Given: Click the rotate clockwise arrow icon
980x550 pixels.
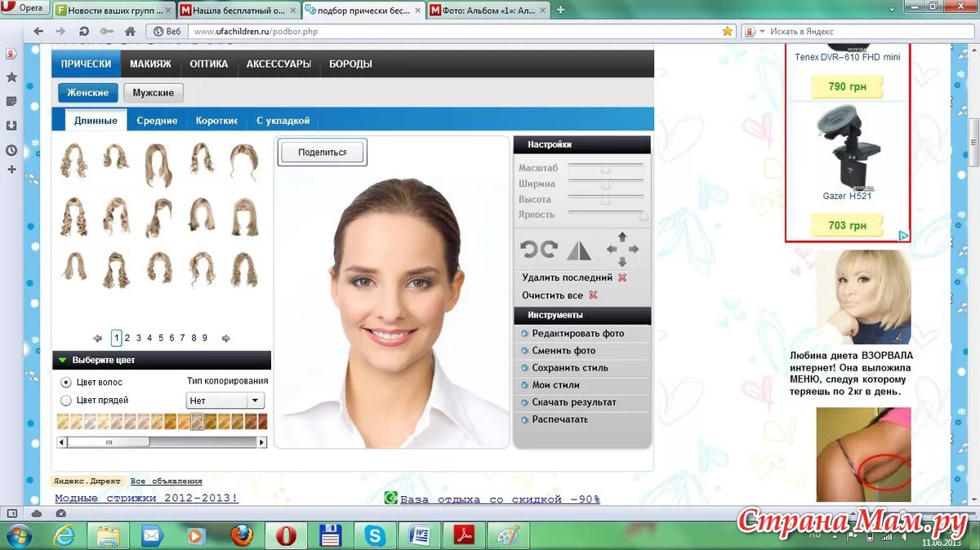Looking at the screenshot, I should coord(549,250).
